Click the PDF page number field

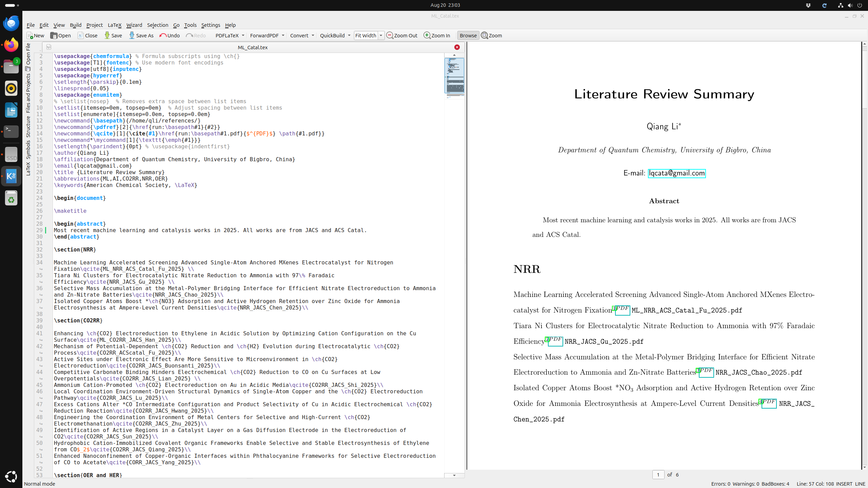[x=658, y=474]
